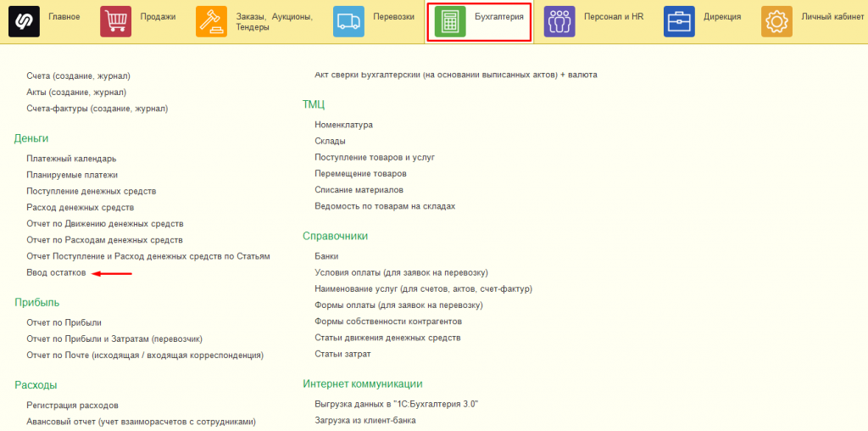The height and width of the screenshot is (431, 868).
Task: Open Платежный календарь link
Action: tap(71, 159)
